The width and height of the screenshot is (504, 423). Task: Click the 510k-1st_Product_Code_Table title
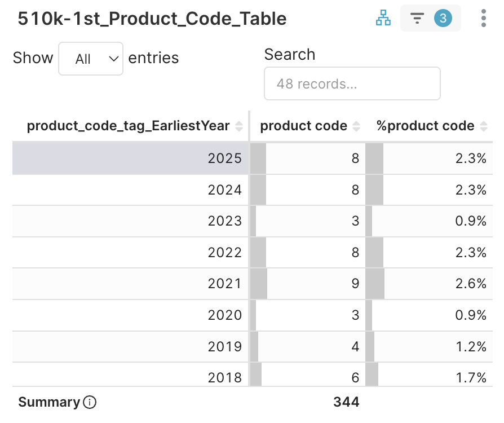click(x=152, y=19)
